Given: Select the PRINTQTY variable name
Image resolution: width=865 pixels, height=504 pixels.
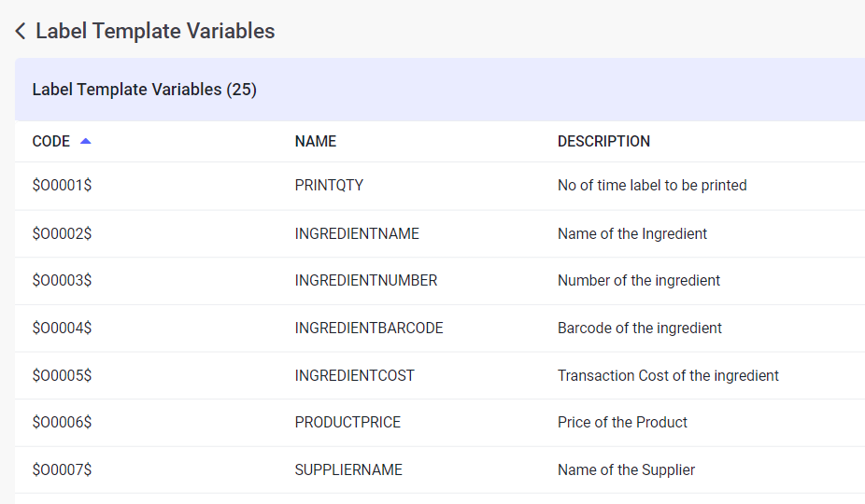Looking at the screenshot, I should [x=329, y=186].
